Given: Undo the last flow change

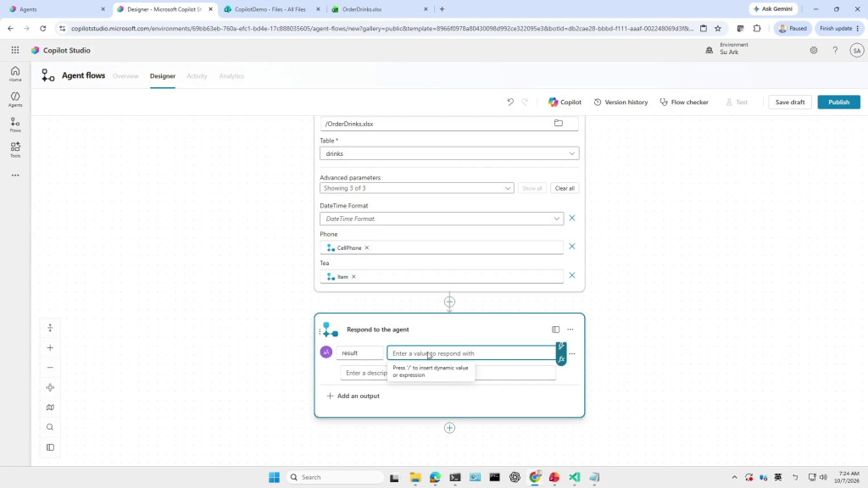Looking at the screenshot, I should coord(509,102).
